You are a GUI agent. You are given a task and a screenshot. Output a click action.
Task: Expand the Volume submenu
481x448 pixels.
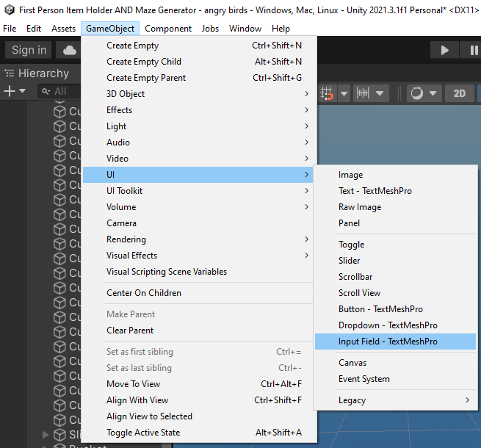pos(198,207)
